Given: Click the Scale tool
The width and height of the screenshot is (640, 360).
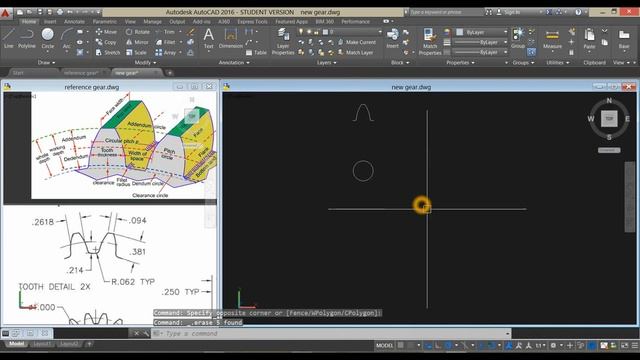Looking at the screenshot, I should [136, 53].
